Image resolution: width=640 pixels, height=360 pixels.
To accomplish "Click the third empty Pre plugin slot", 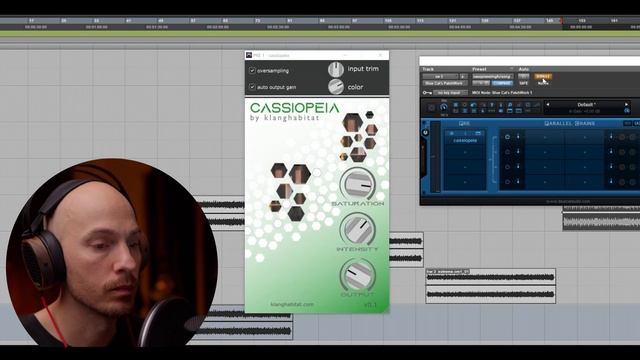I will pos(465,167).
